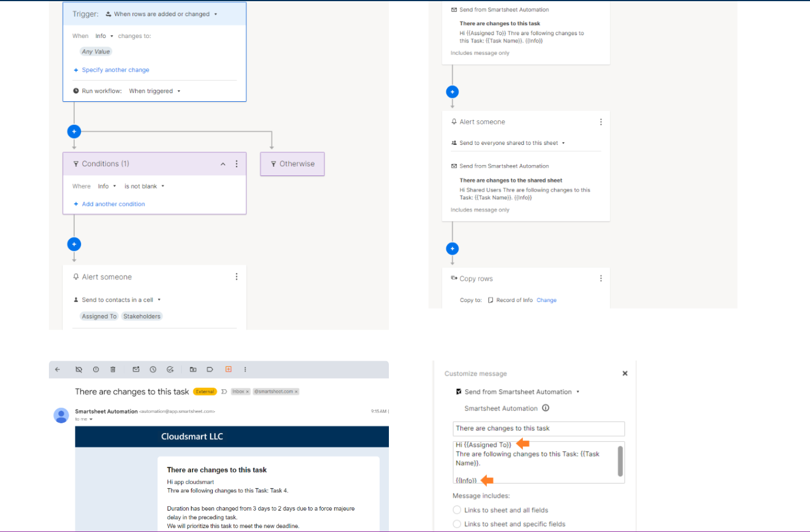The width and height of the screenshot is (810, 532).
Task: Remove the @smartsheet.com label
Action: click(x=296, y=392)
